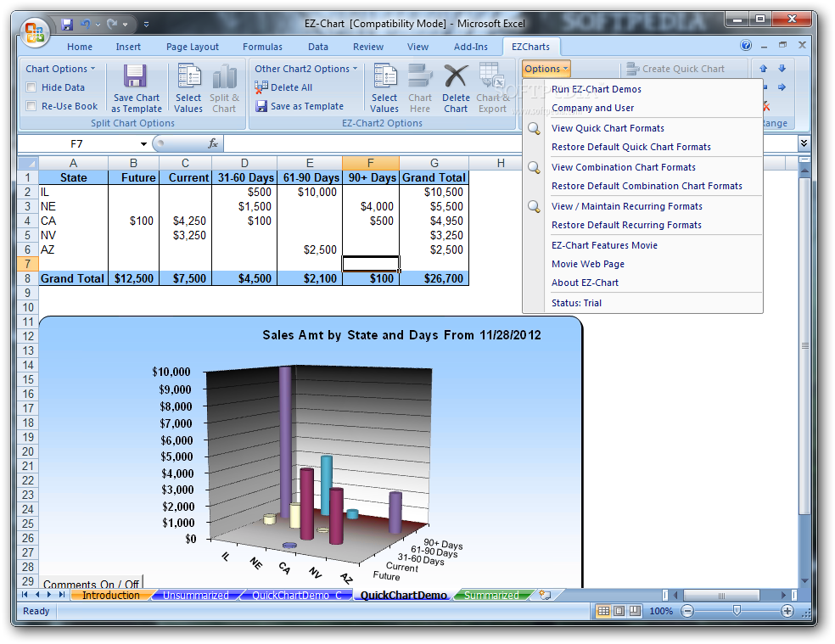This screenshot has width=835, height=644.
Task: Redo action in quick access toolbar
Action: pyautogui.click(x=112, y=24)
